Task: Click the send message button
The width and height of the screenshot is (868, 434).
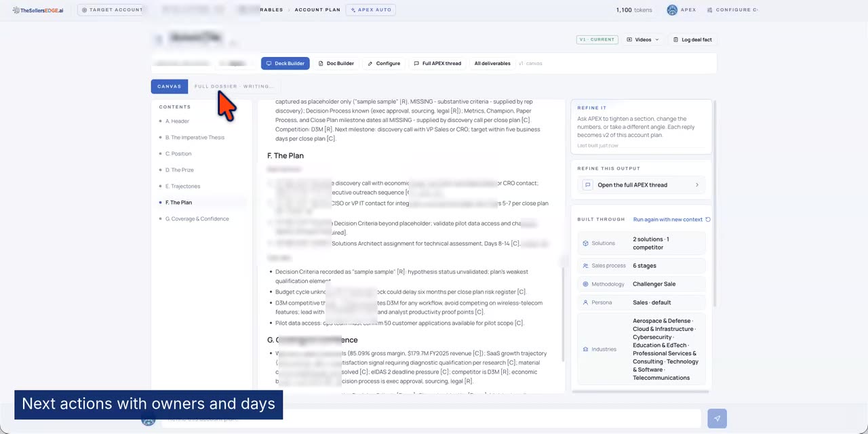Action: (717, 418)
